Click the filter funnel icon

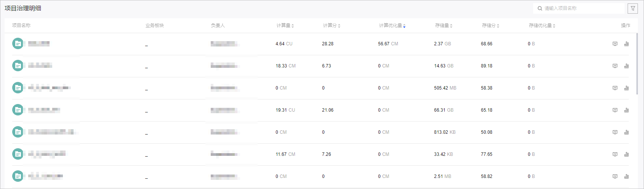click(x=633, y=8)
